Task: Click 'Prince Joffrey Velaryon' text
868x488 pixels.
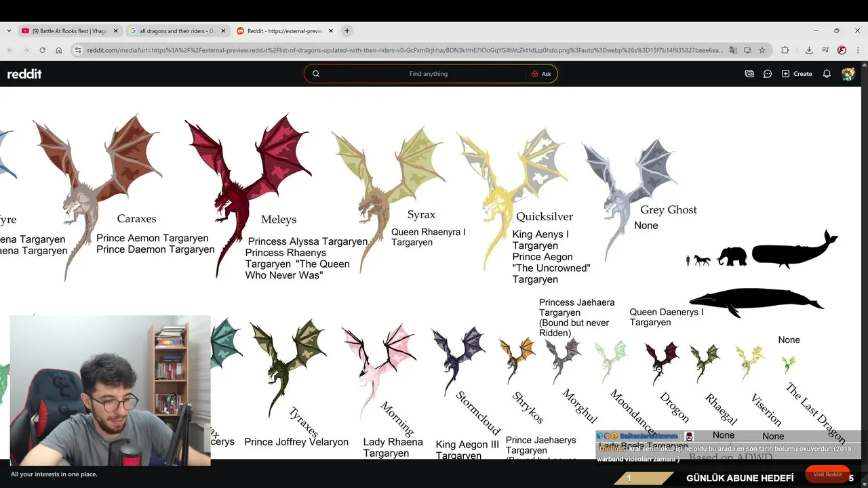Action: (x=296, y=442)
